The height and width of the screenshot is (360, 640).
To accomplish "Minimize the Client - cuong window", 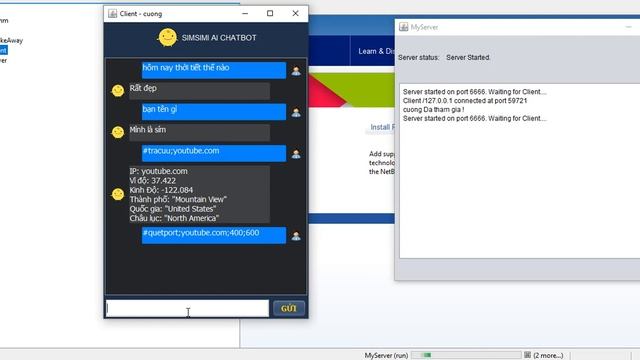I will click(245, 13).
